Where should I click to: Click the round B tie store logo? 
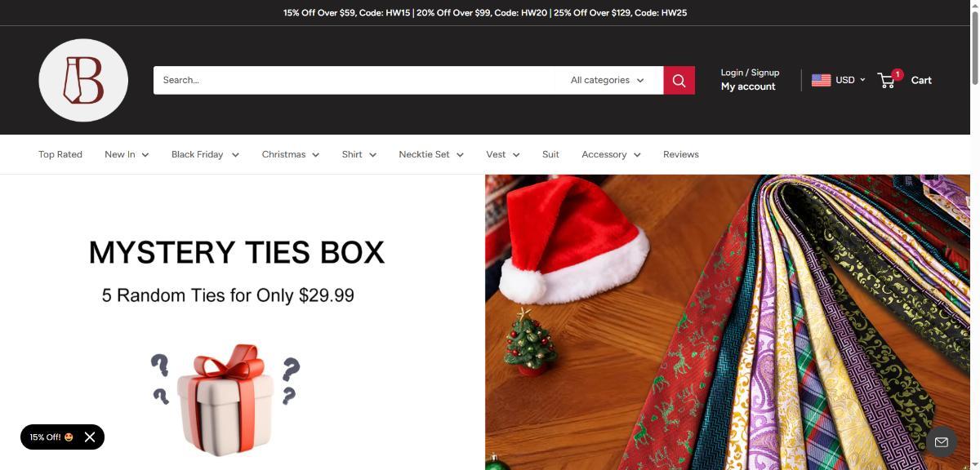[83, 80]
